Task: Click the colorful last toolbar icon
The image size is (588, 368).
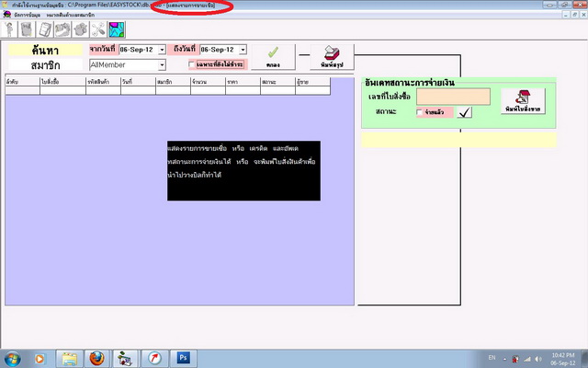Action: tap(116, 29)
